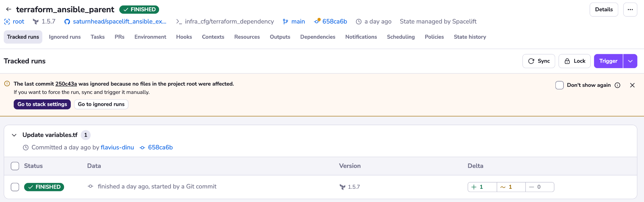Click the branch icon next to main
The width and height of the screenshot is (644, 202).
click(x=285, y=22)
